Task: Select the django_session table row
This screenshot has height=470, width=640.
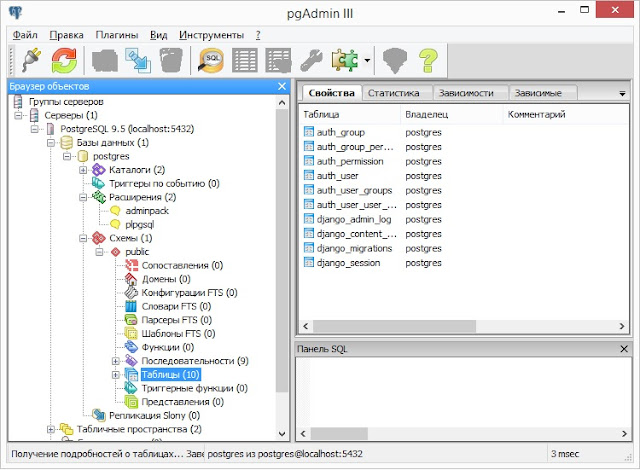Action: [x=373, y=263]
